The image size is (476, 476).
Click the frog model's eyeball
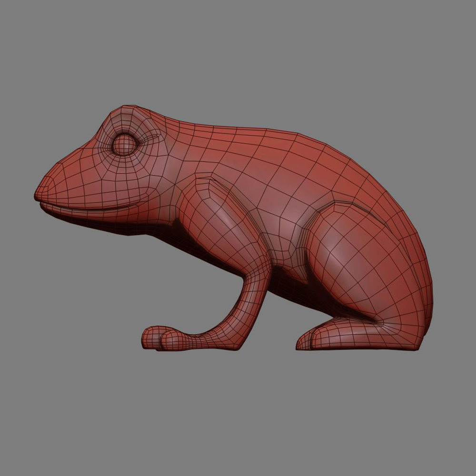[124, 145]
